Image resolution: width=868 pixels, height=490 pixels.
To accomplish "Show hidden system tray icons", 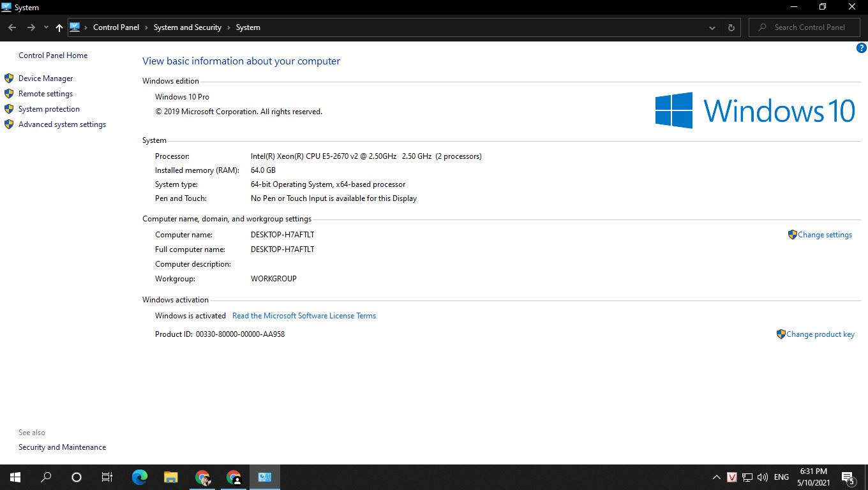I will [716, 477].
